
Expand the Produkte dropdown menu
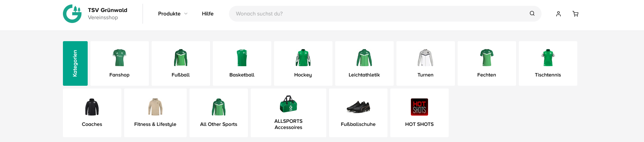tap(173, 14)
